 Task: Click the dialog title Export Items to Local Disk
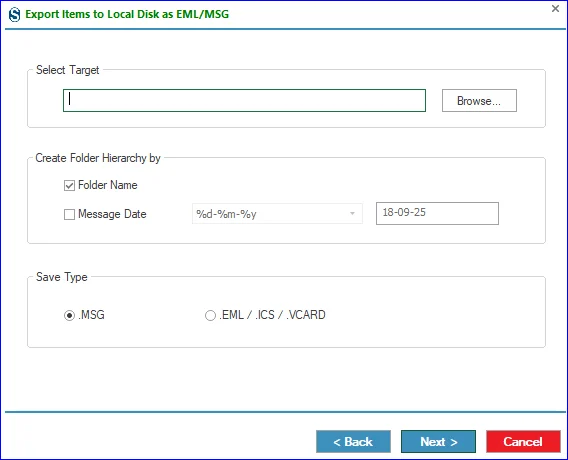click(127, 14)
